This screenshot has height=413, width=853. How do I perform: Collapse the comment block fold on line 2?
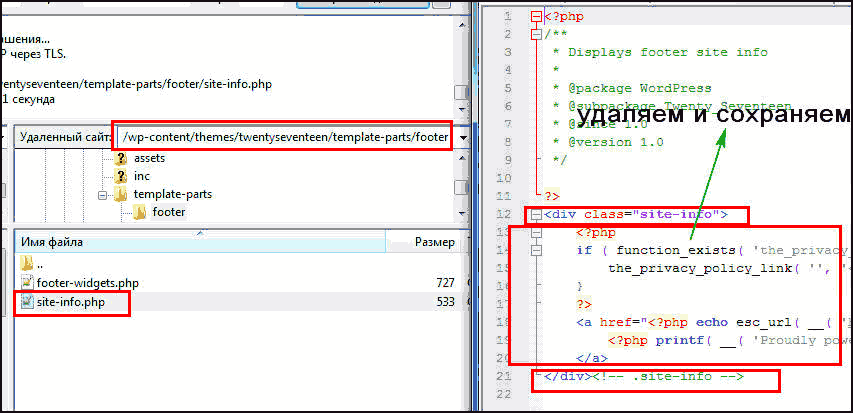537,35
